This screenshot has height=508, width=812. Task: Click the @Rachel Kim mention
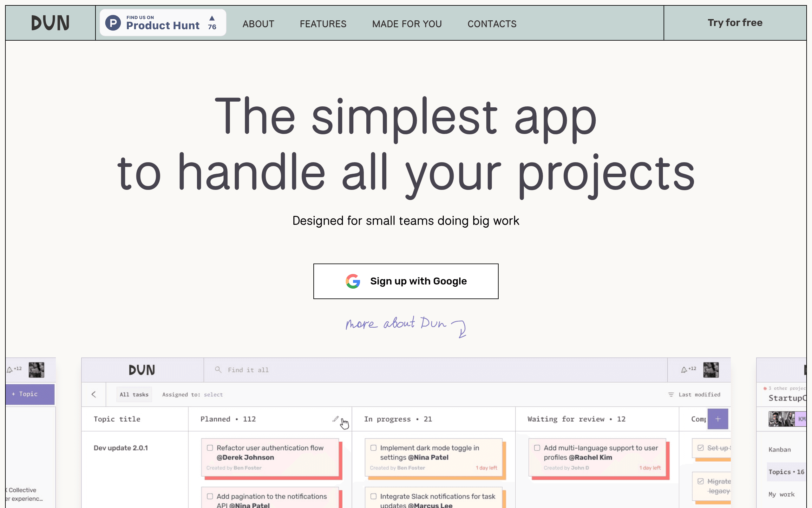591,457
